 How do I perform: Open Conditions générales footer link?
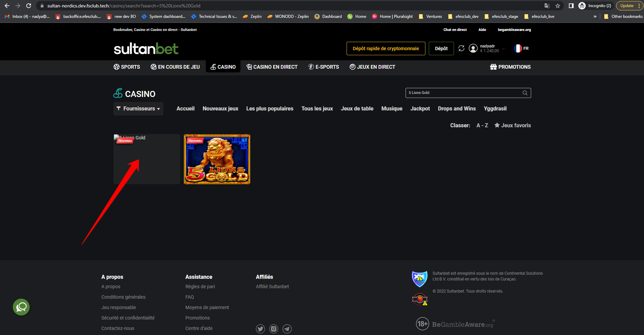[123, 297]
